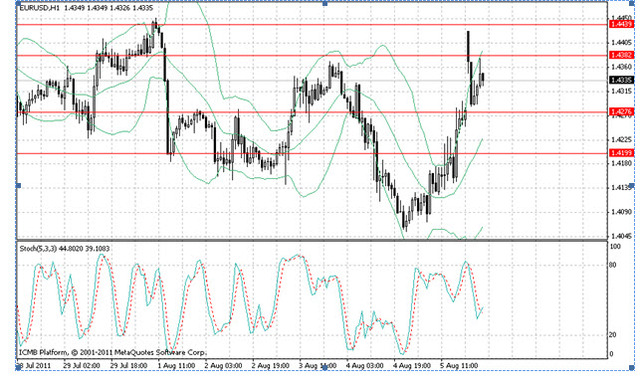Click the top center blue selection handle
The image size is (640, 384).
pyautogui.click(x=325, y=3)
